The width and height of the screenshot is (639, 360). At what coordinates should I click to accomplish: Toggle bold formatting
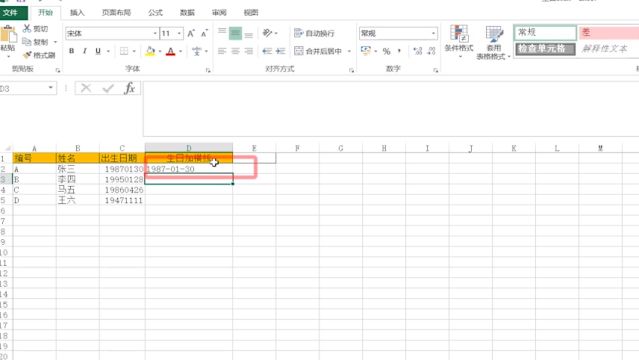72,51
